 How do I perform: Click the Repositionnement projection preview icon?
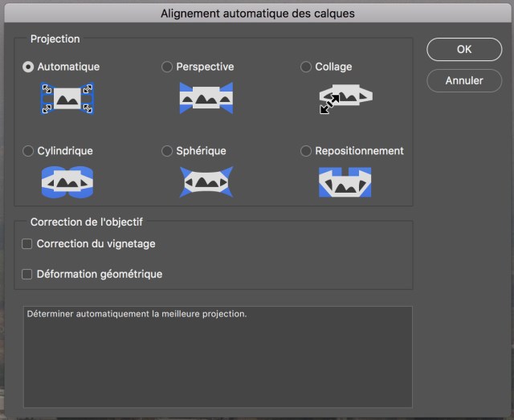[x=345, y=182]
